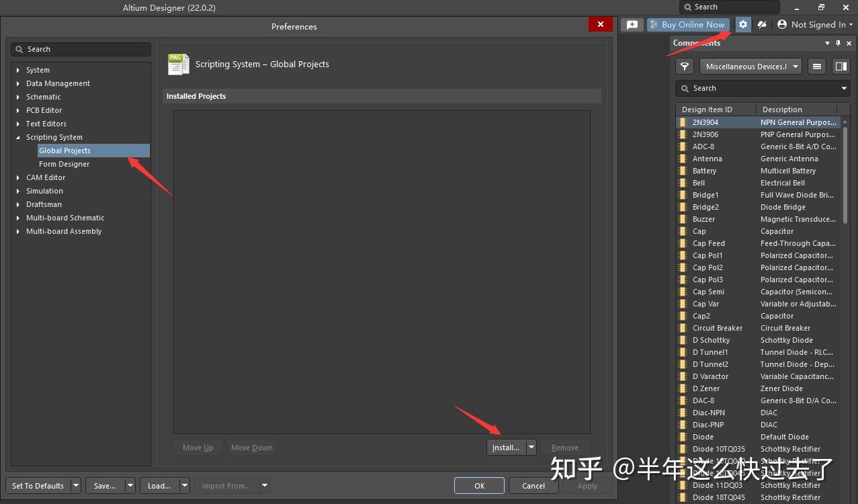Click the Install... button

(x=506, y=448)
